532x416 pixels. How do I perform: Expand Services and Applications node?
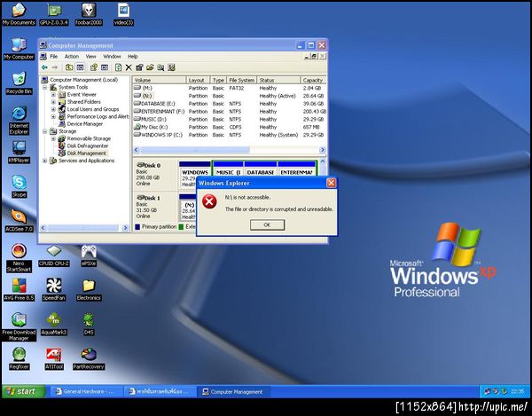[44, 161]
